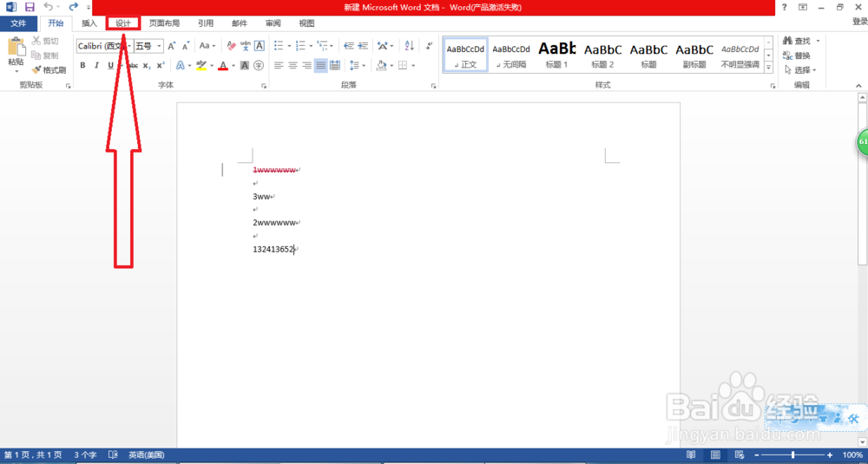This screenshot has width=868, height=464.
Task: Click the 100% zoom level
Action: (852, 454)
